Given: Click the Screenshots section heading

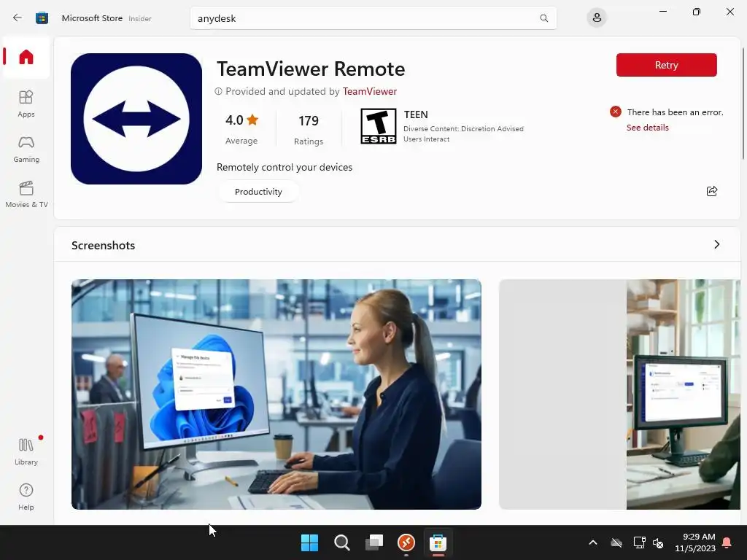Looking at the screenshot, I should coord(104,245).
